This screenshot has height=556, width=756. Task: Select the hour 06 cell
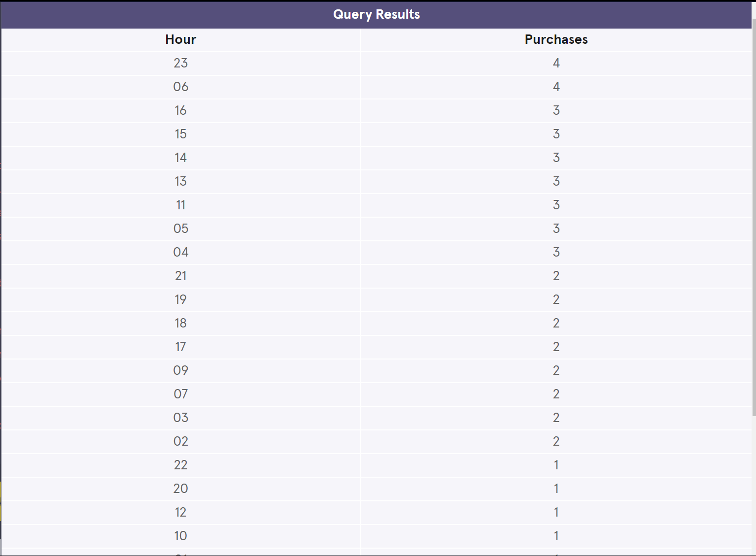(180, 87)
